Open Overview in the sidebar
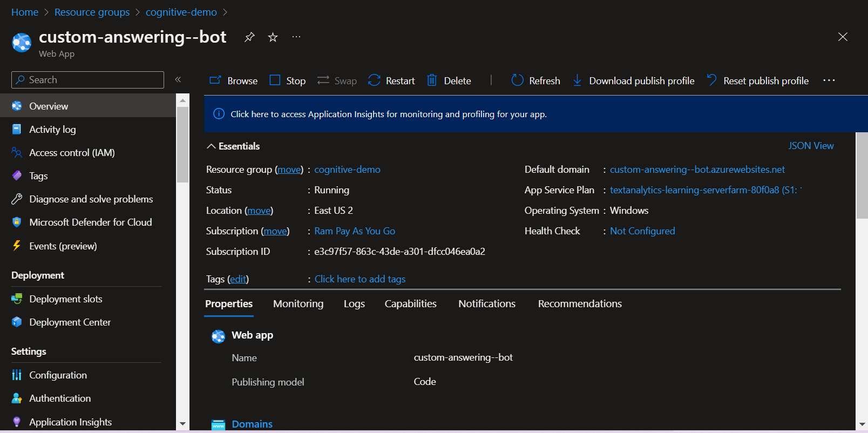 point(88,106)
